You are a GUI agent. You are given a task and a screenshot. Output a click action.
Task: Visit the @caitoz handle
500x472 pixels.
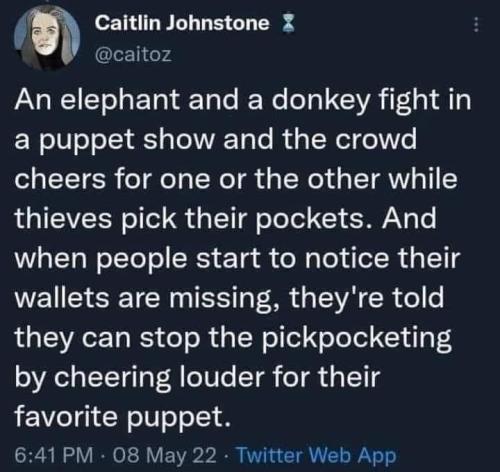click(x=133, y=55)
